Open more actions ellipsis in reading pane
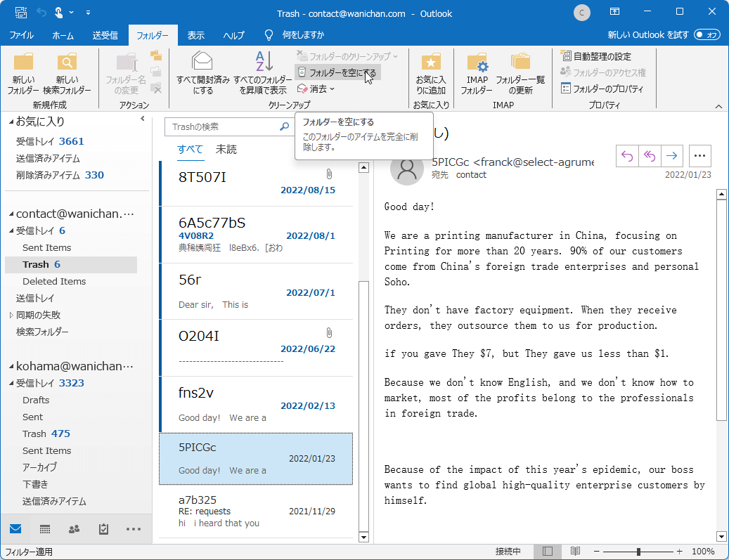729x560 pixels. 699,156
